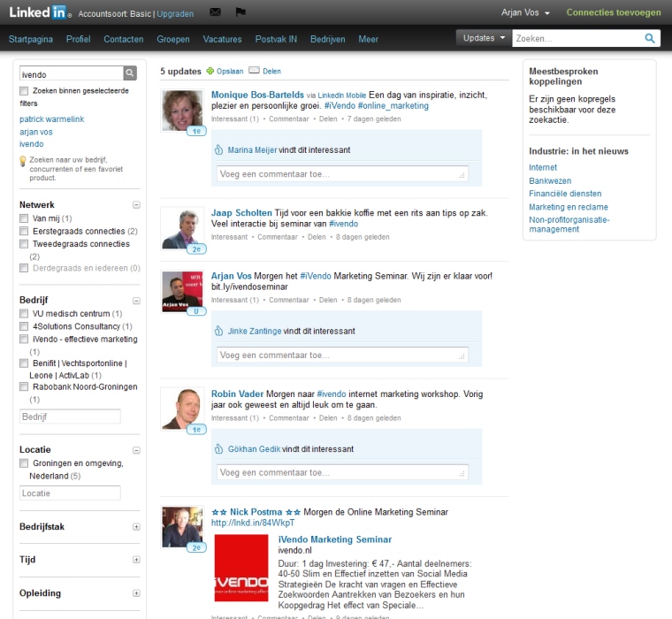Click the magnifier icon in top search box
The width and height of the screenshot is (672, 619).
[650, 39]
